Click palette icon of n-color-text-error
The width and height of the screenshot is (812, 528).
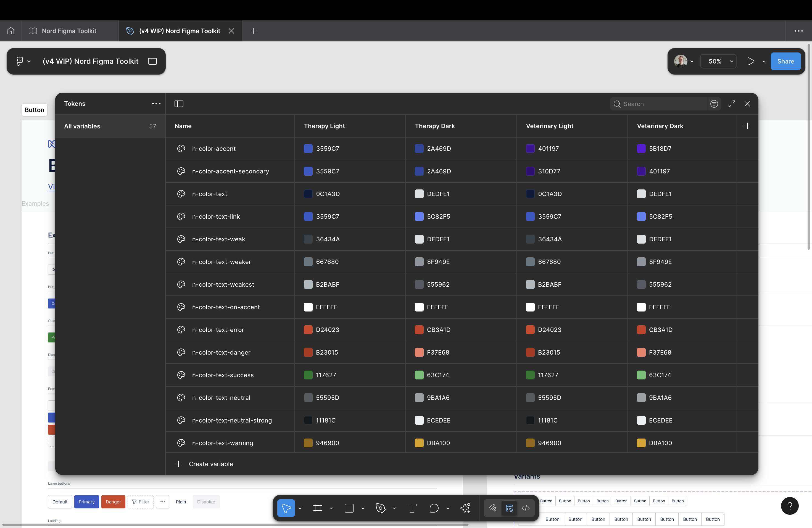pyautogui.click(x=181, y=329)
